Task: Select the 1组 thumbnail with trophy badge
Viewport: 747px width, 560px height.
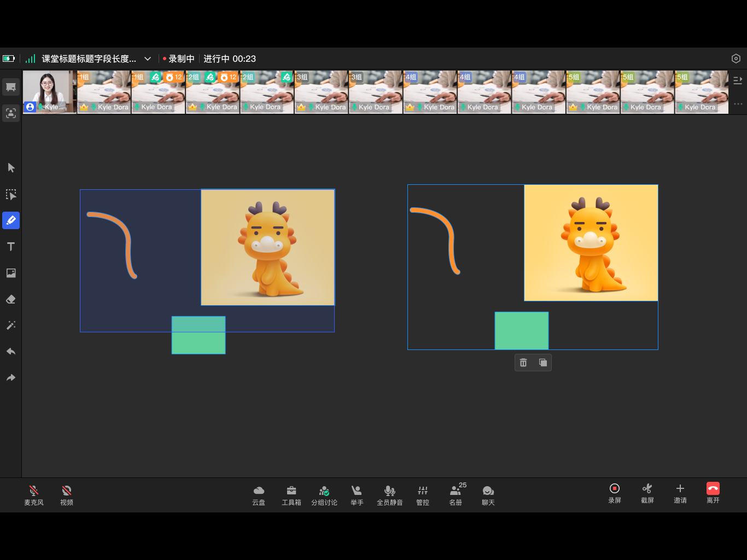Action: pos(158,92)
